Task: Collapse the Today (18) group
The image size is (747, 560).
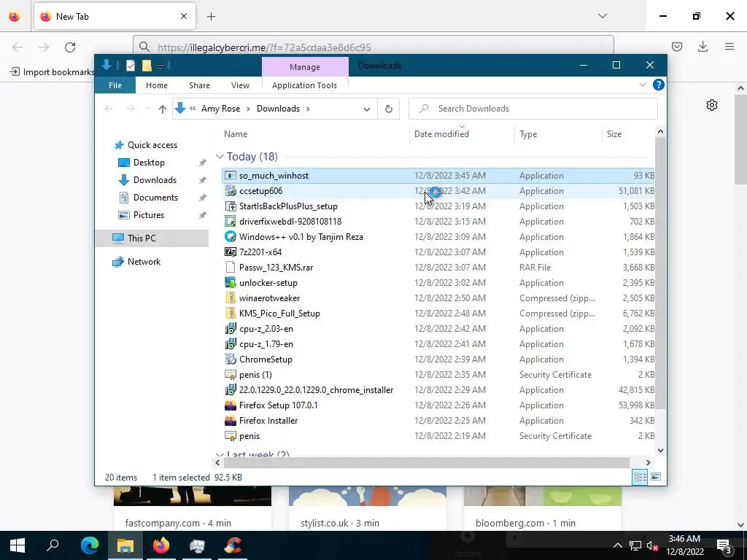Action: pos(220,157)
